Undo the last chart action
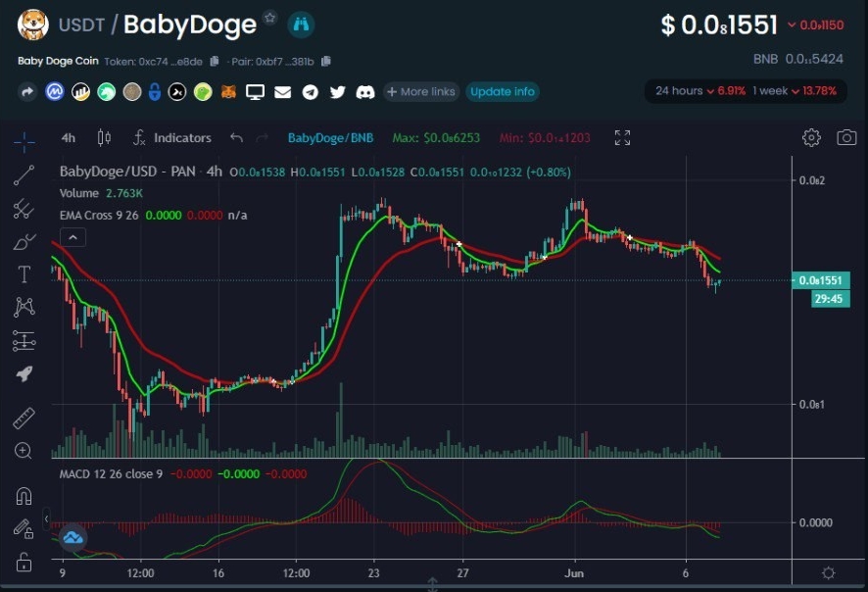The width and height of the screenshot is (868, 592). 236,137
